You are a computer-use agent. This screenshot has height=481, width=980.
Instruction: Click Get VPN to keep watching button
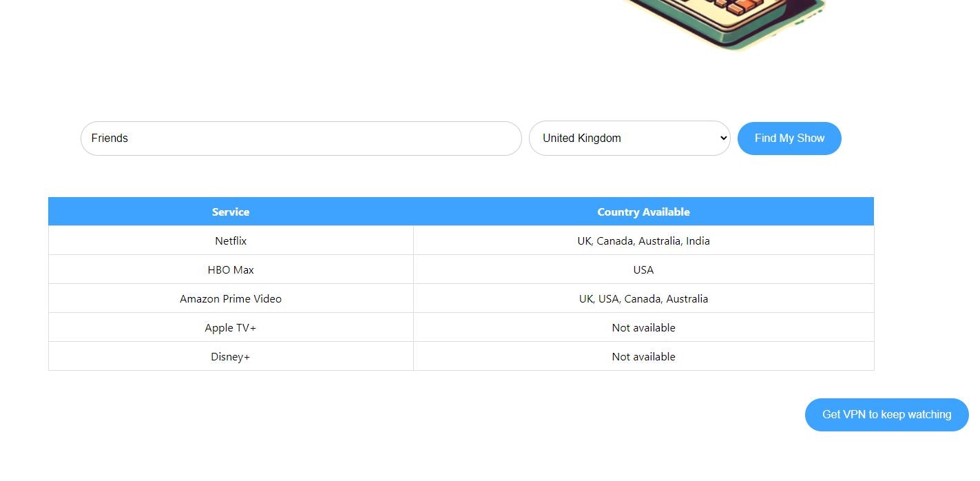pos(886,415)
